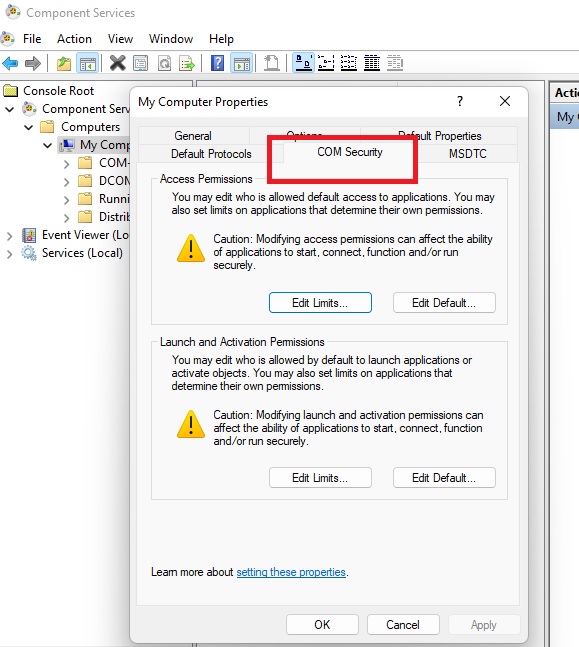579x647 pixels.
Task: Switch to Status view icon
Action: pos(395,63)
